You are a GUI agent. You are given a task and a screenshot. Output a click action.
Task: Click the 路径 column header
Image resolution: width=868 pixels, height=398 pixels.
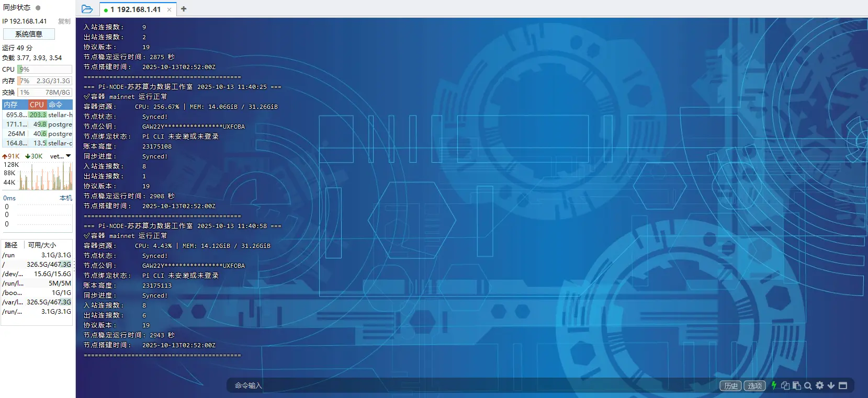pyautogui.click(x=11, y=245)
